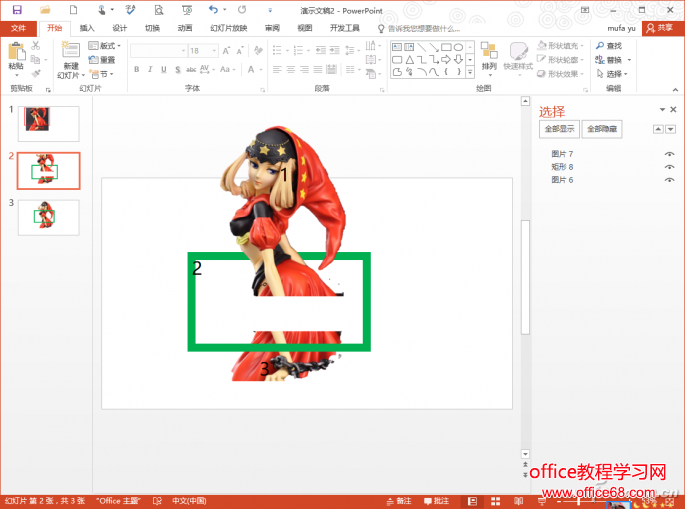Open file using the folder icon
Screen dimensions: 685x509
coord(45,10)
